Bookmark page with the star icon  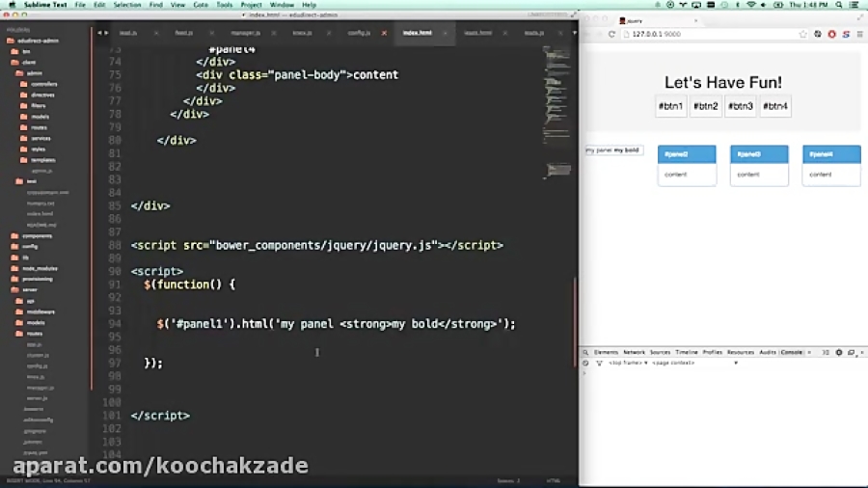coord(802,35)
